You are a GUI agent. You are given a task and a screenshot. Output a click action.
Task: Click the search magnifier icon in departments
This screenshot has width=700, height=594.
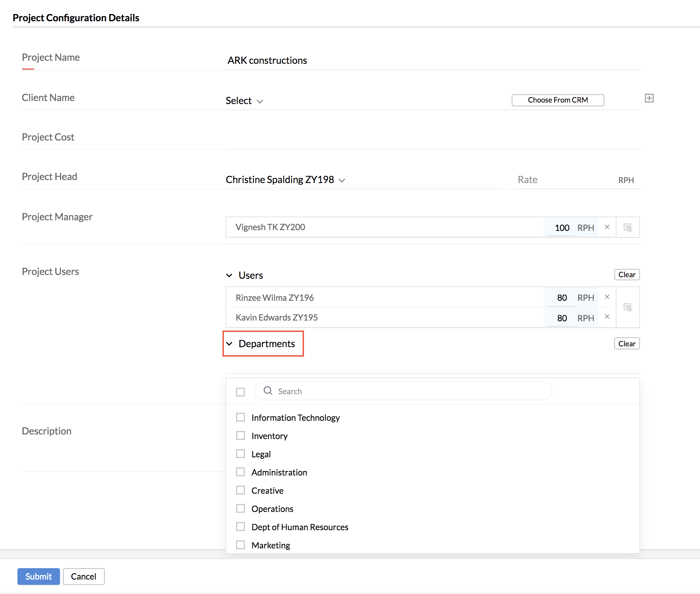[268, 391]
